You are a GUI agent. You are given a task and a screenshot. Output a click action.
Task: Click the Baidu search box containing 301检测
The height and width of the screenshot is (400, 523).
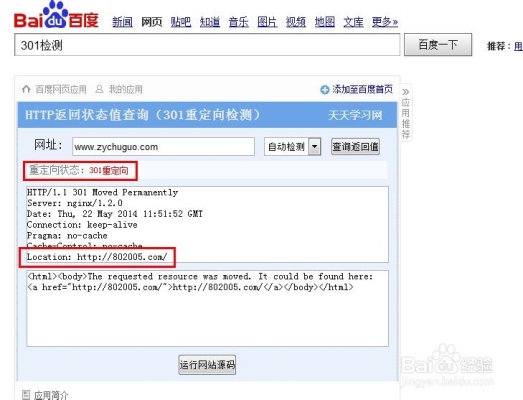pos(207,45)
